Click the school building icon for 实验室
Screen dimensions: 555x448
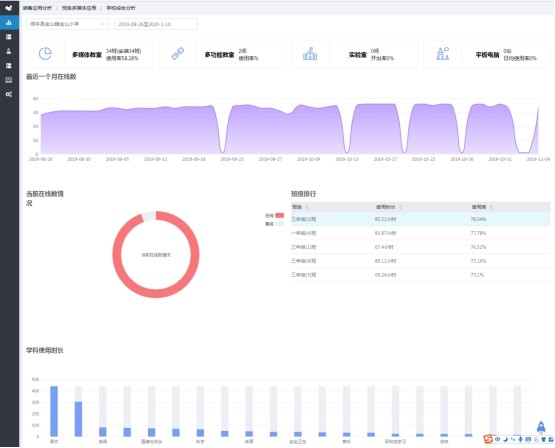(x=310, y=54)
